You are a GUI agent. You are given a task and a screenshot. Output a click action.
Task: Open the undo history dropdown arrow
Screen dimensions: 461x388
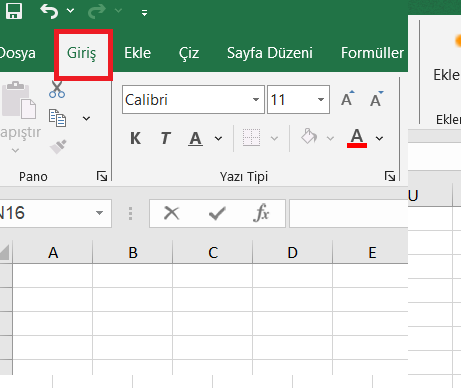pos(70,11)
